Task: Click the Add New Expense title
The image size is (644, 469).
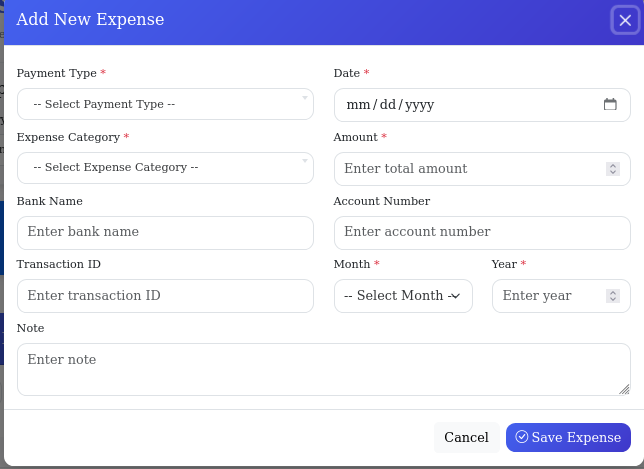Action: (90, 19)
